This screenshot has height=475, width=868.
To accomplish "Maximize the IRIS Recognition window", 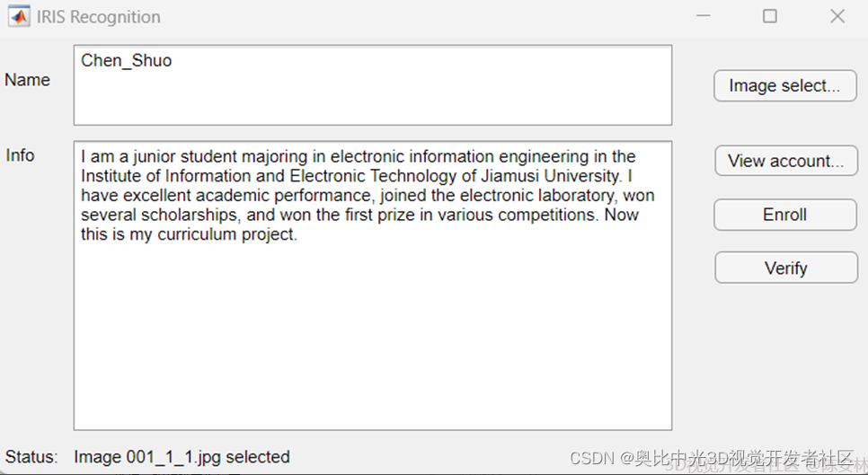I will point(770,16).
